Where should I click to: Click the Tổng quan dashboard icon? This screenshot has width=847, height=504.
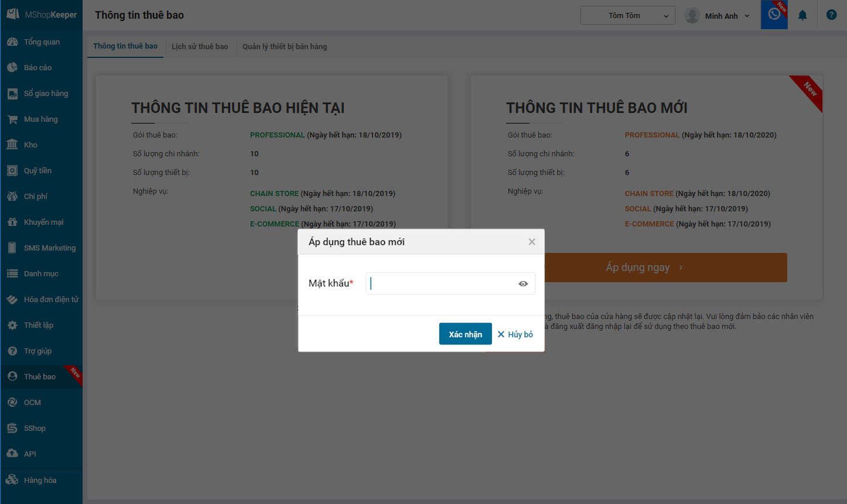point(12,42)
